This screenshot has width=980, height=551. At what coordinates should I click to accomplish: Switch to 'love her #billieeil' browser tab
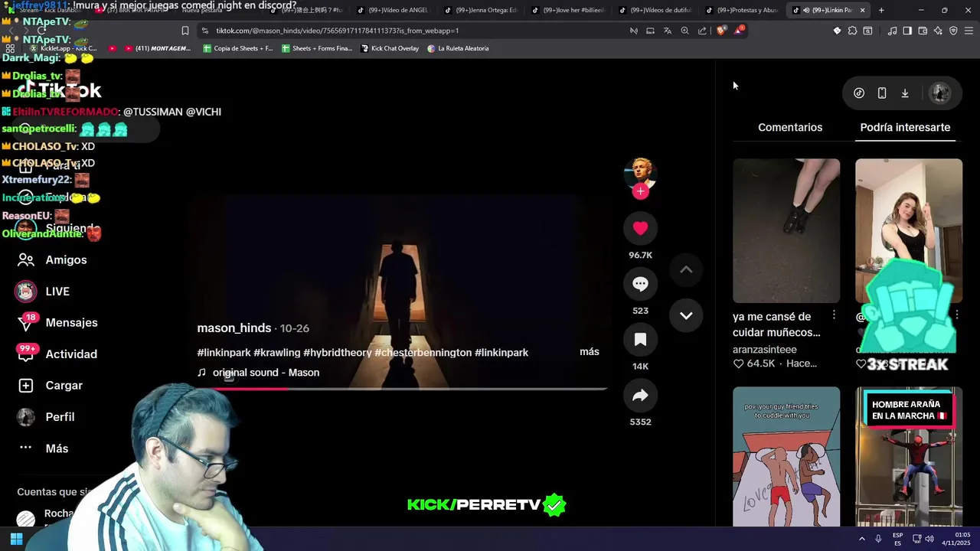coord(568,10)
